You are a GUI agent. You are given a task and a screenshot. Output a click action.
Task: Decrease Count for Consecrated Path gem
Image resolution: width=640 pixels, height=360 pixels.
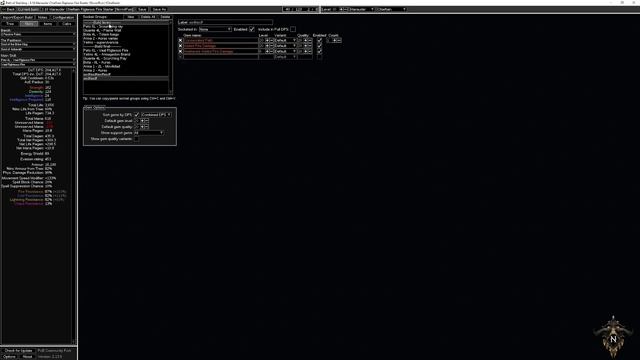339,40
